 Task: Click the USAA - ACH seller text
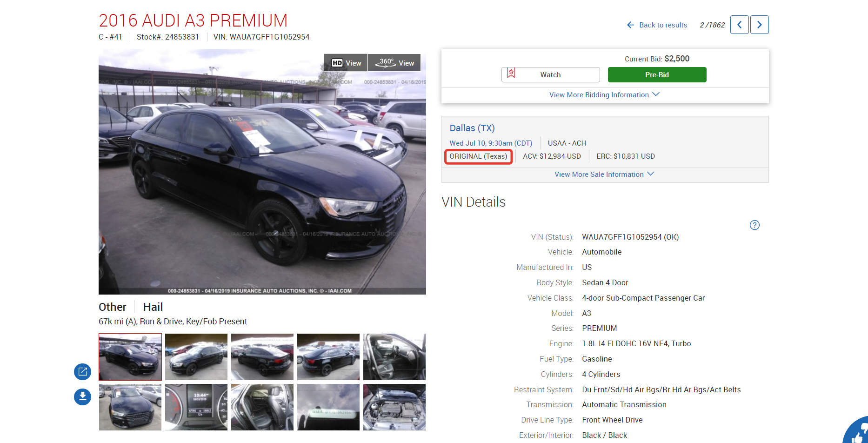point(567,143)
